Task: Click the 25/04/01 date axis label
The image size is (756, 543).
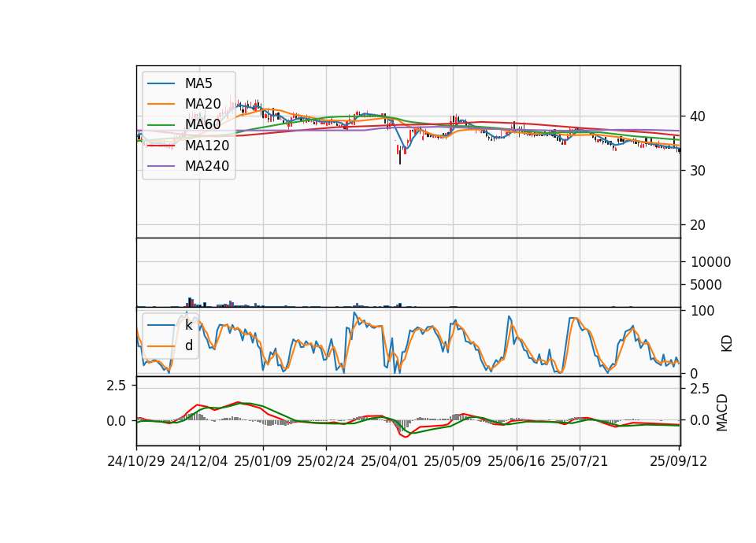Action: [x=390, y=461]
